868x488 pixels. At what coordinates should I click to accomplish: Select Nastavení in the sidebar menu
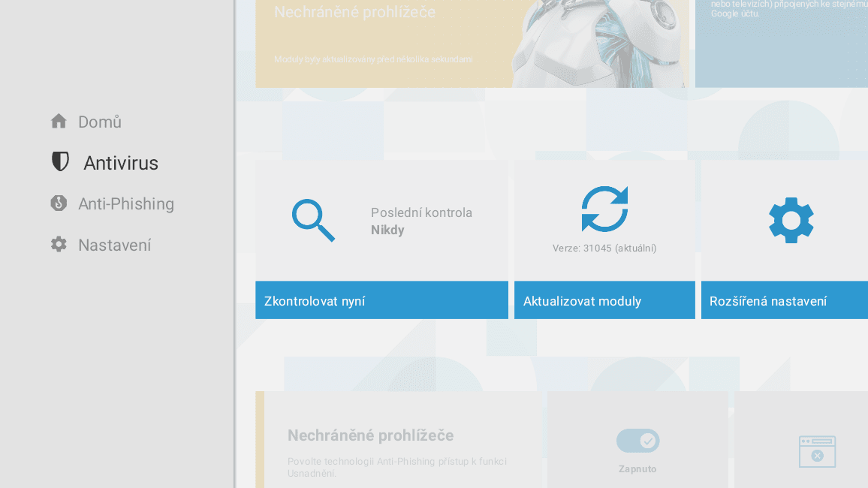[x=114, y=244]
